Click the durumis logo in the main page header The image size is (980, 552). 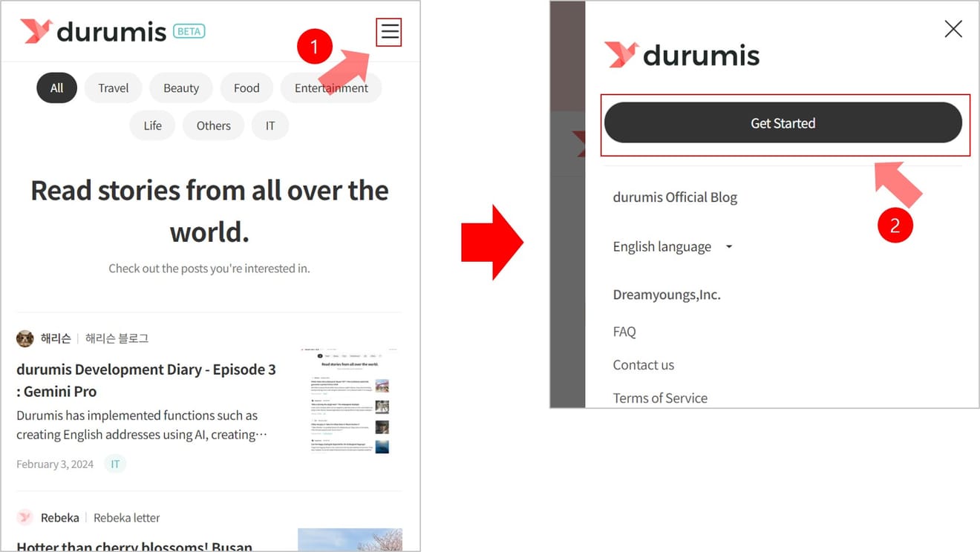[93, 31]
